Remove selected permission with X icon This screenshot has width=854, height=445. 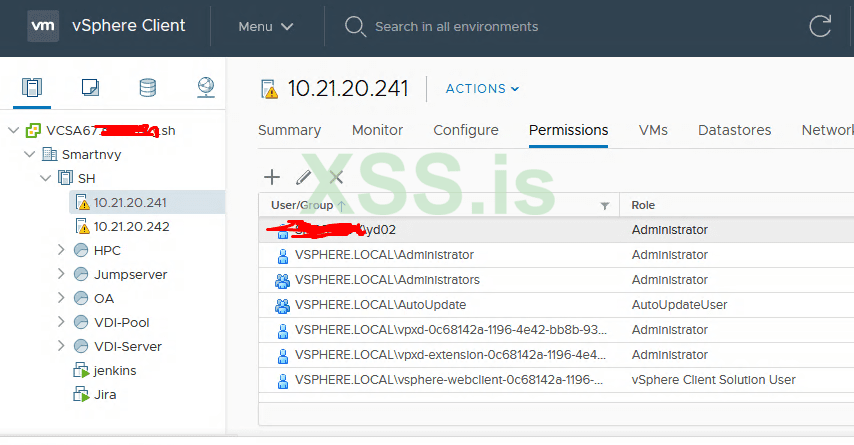point(336,177)
